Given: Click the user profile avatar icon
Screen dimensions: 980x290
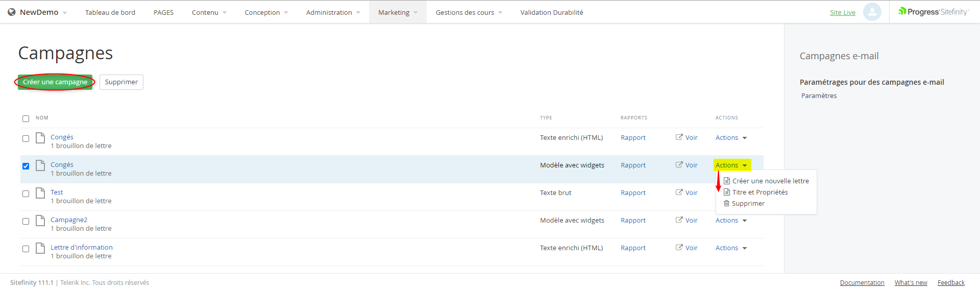Looking at the screenshot, I should [872, 12].
